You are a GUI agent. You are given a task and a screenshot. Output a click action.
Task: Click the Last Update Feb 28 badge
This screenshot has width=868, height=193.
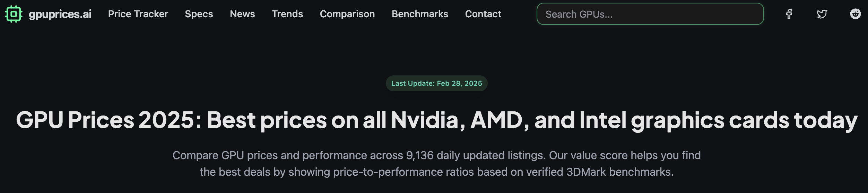436,83
